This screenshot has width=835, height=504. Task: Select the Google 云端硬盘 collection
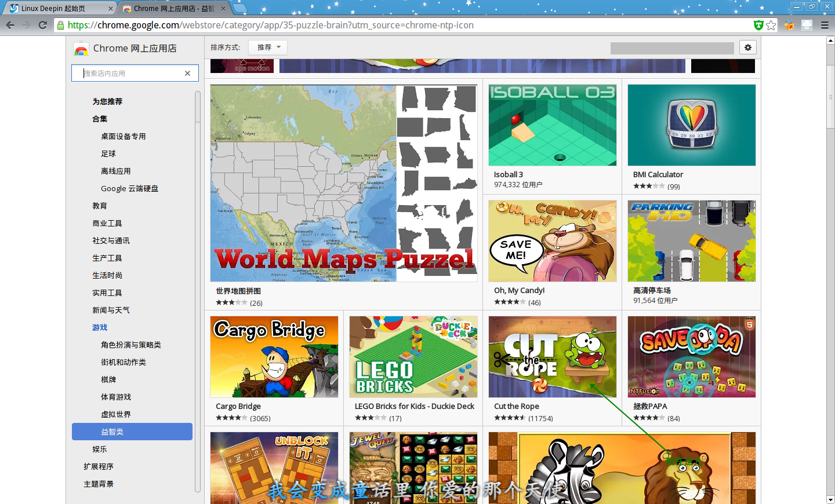(x=129, y=188)
